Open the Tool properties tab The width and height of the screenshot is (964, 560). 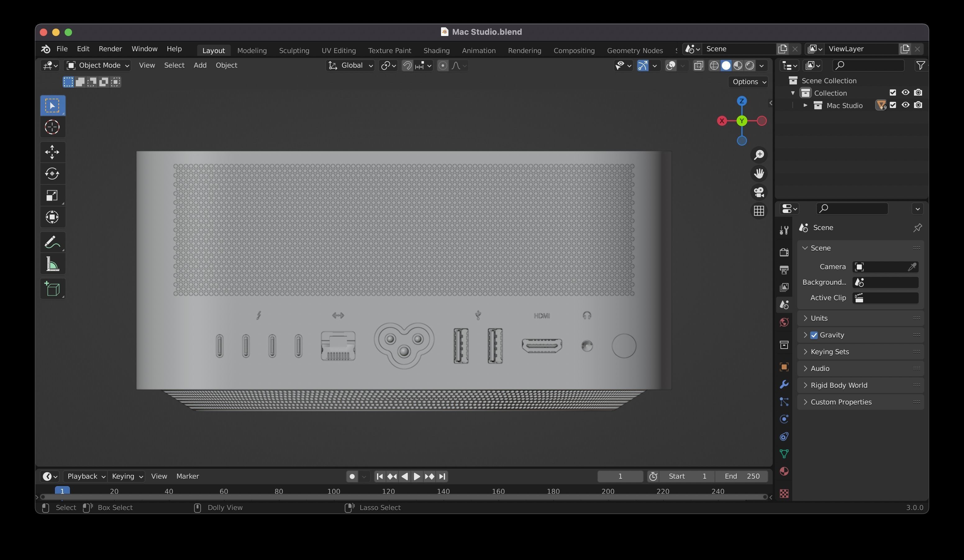[x=784, y=230]
